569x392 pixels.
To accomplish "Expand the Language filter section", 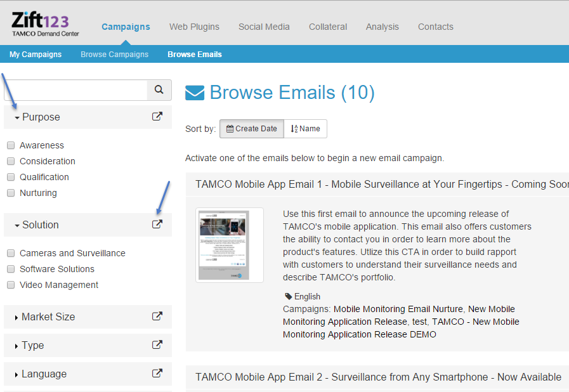I will [41, 374].
